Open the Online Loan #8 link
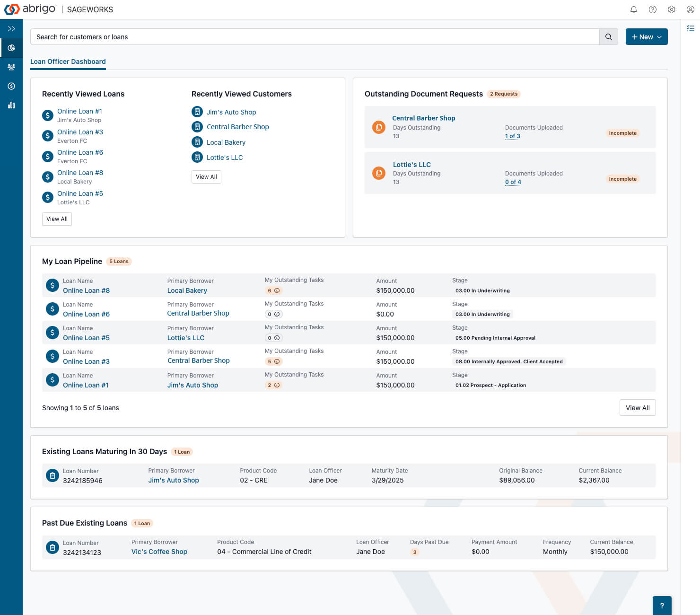This screenshot has width=700, height=615. pyautogui.click(x=80, y=173)
